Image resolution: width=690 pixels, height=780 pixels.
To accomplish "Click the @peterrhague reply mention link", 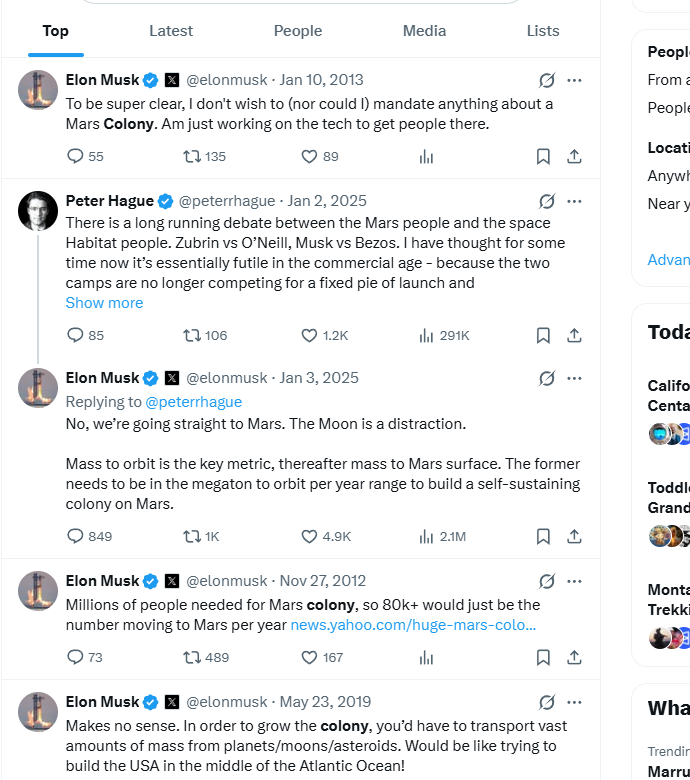I will pyautogui.click(x=194, y=401).
